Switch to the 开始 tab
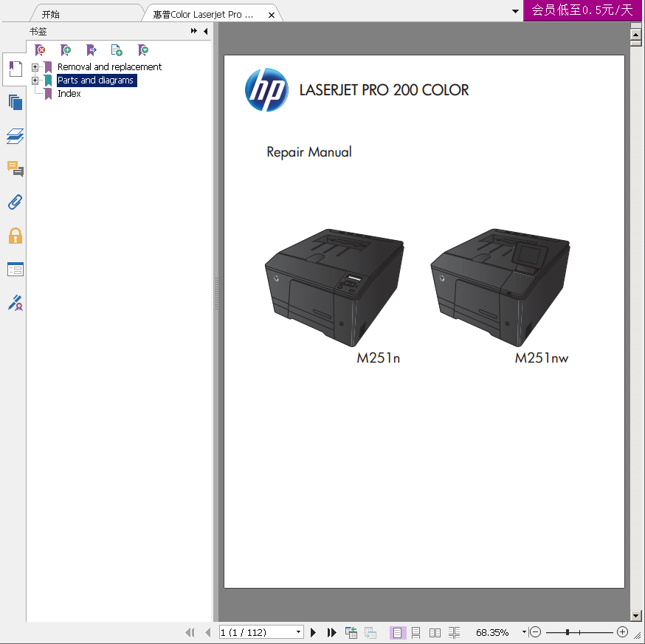This screenshot has height=644, width=645. click(51, 15)
